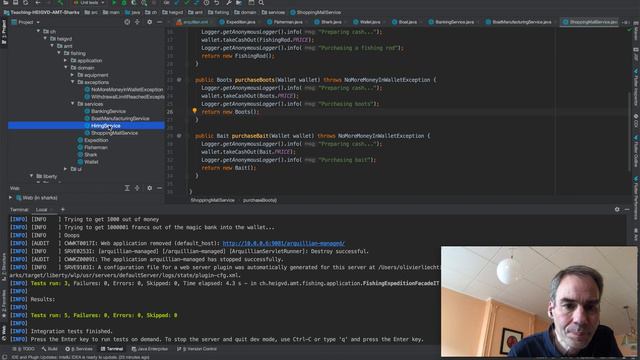Open the Java Enterprise tool window button
This screenshot has width=640, height=360.
(150, 349)
